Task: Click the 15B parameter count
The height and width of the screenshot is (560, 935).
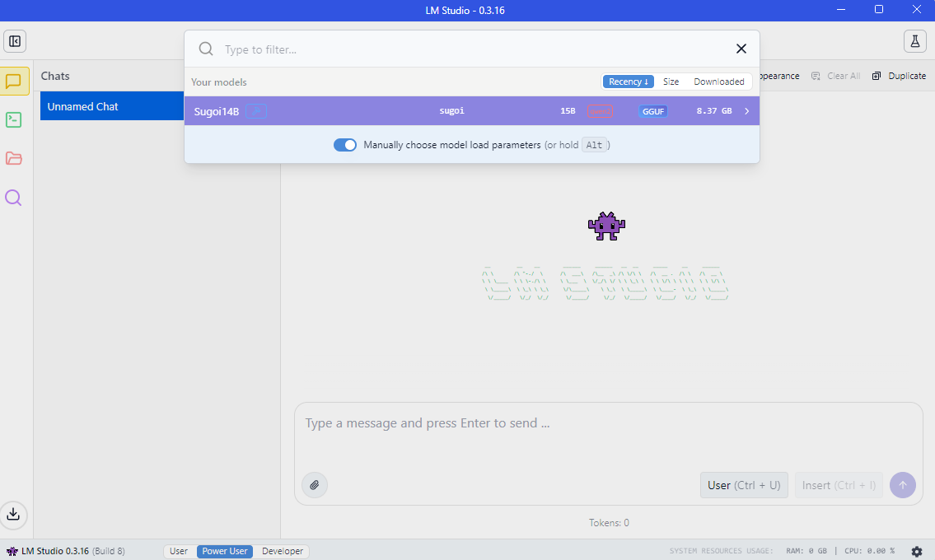Action: [x=568, y=111]
